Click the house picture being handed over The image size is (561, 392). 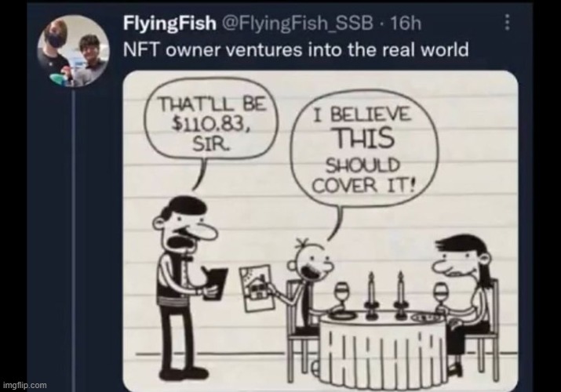[x=257, y=289]
